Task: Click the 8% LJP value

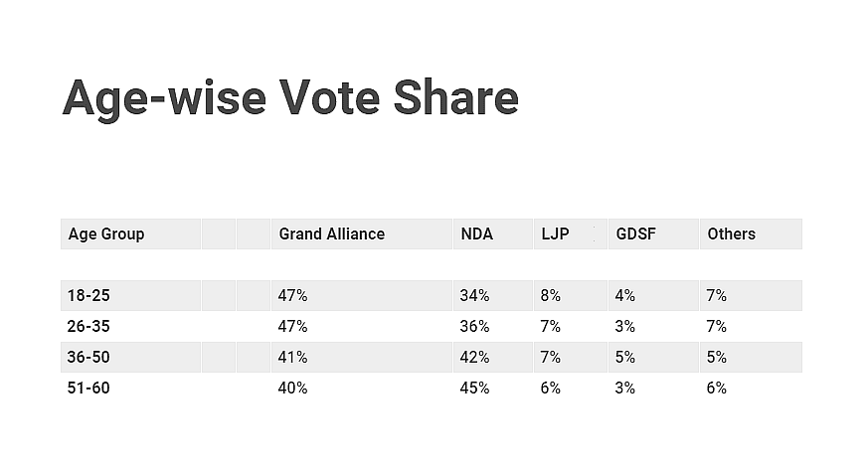Action: coord(550,295)
